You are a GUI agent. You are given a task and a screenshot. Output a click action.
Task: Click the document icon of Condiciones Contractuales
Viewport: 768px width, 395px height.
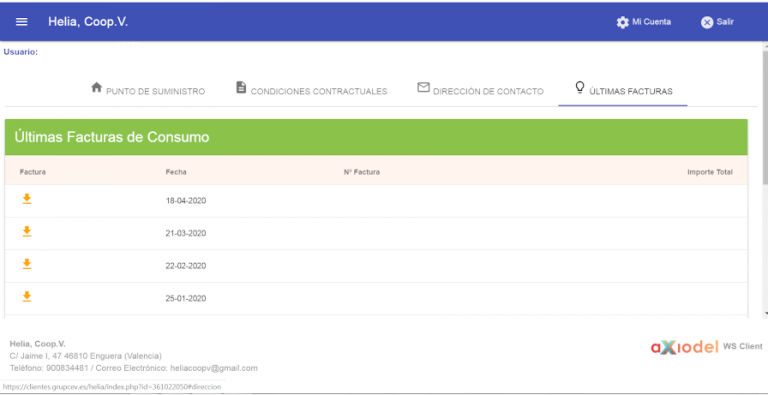(241, 87)
